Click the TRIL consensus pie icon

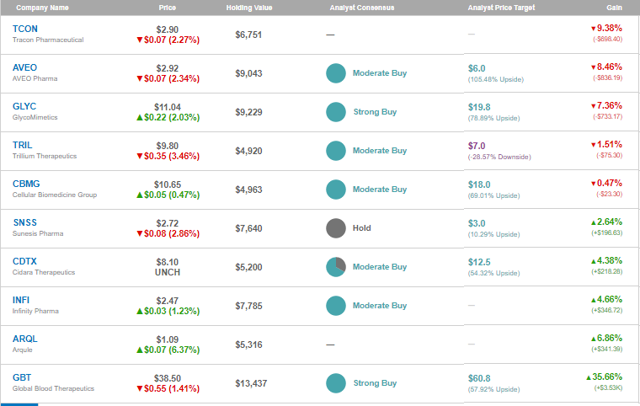point(336,151)
